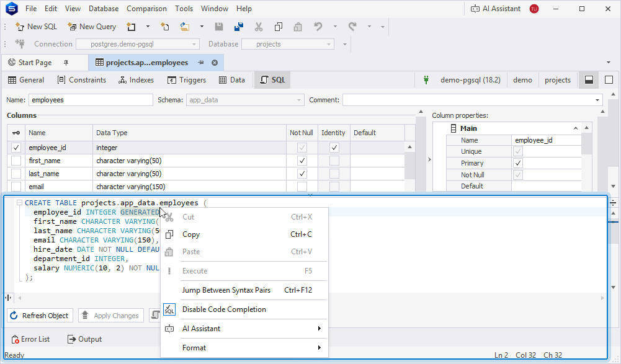Toggle Not Null checkbox for first_name
Image resolution: width=621 pixels, height=364 pixels.
302,161
